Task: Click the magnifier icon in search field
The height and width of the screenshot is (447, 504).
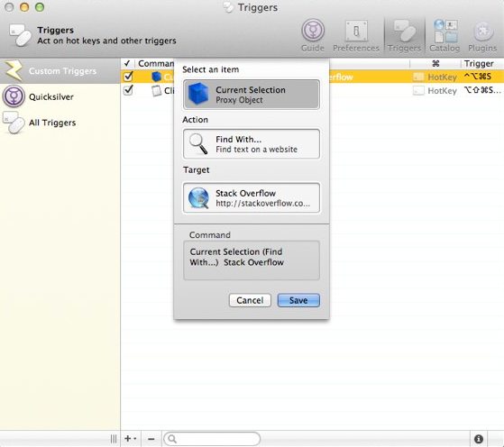Action: [172, 439]
